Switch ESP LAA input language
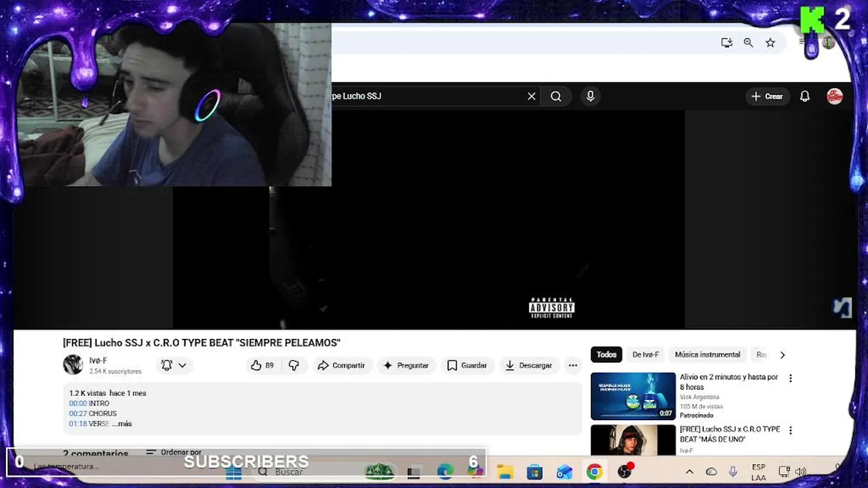This screenshot has width=868, height=488. point(759,472)
